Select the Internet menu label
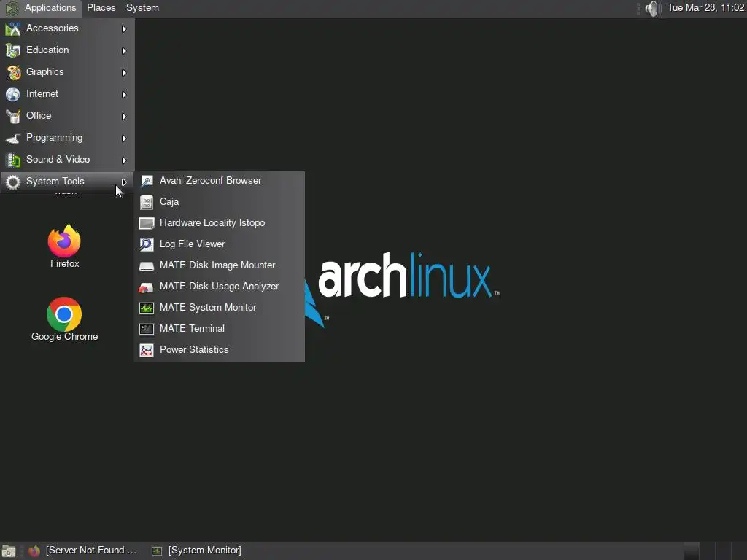 point(42,94)
